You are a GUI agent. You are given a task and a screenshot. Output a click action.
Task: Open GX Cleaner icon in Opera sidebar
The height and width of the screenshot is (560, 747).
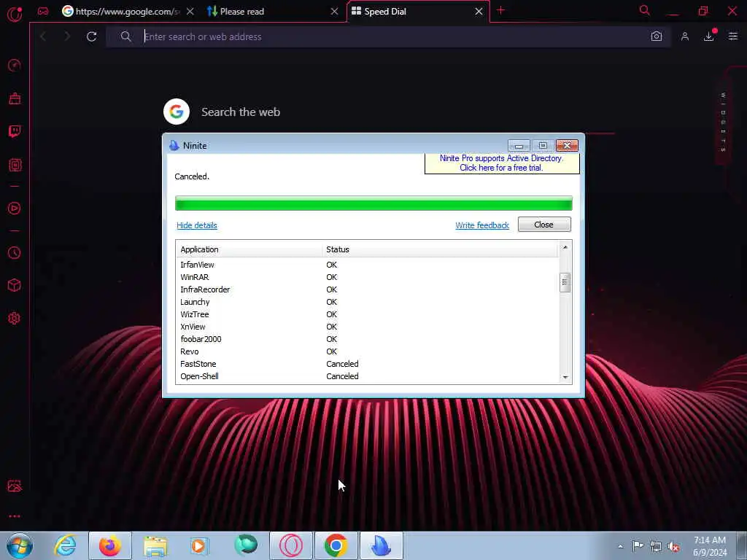point(15,98)
